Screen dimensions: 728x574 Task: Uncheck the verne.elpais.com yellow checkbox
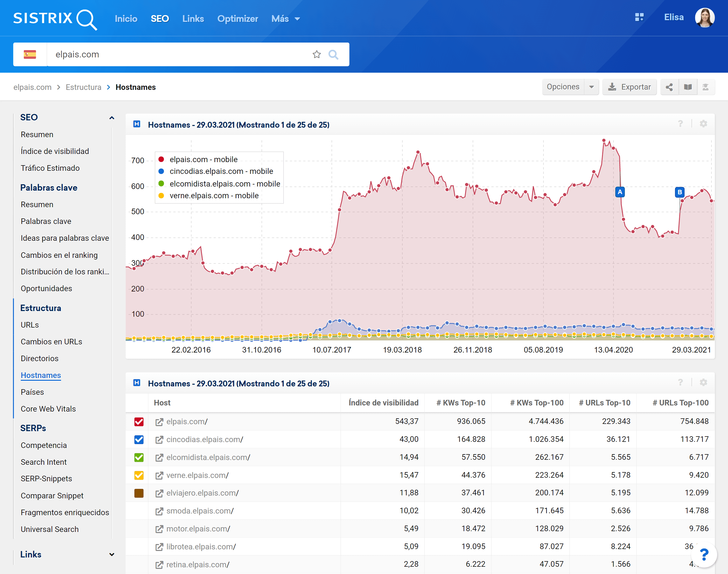[x=139, y=475]
